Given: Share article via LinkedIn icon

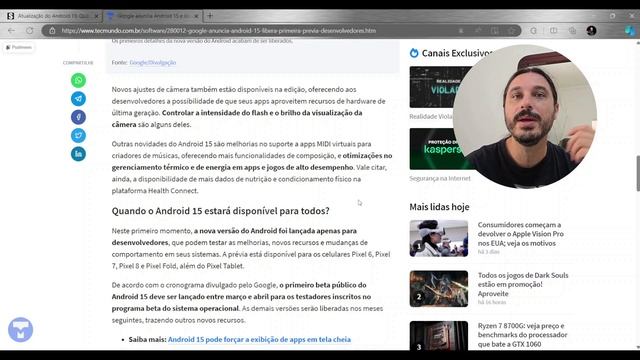Looking at the screenshot, I should point(78,154).
